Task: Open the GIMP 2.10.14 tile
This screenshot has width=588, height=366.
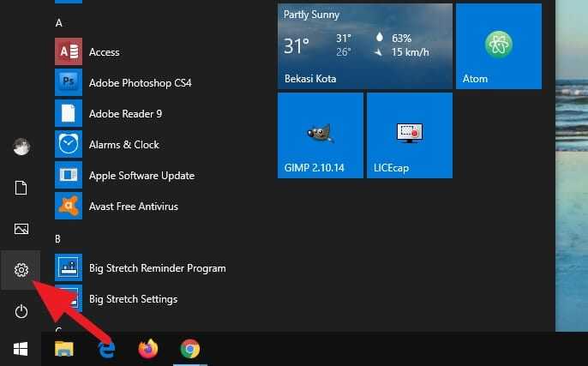Action: pos(321,135)
